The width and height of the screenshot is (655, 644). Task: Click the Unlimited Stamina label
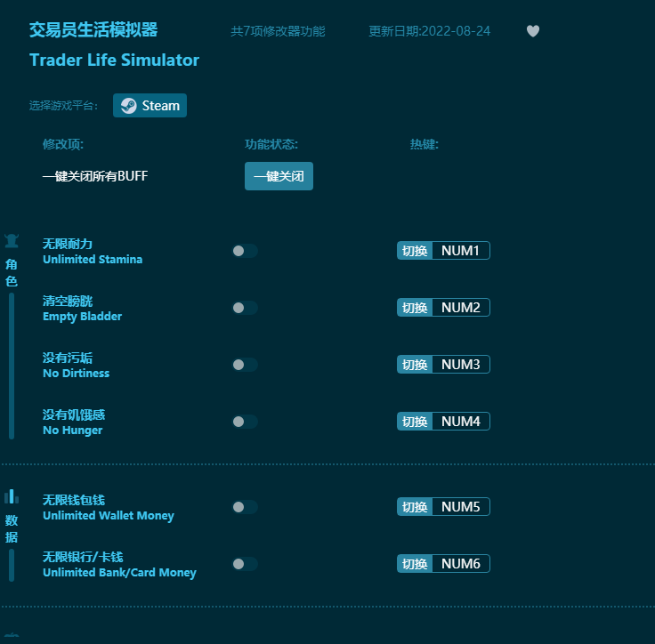click(93, 260)
